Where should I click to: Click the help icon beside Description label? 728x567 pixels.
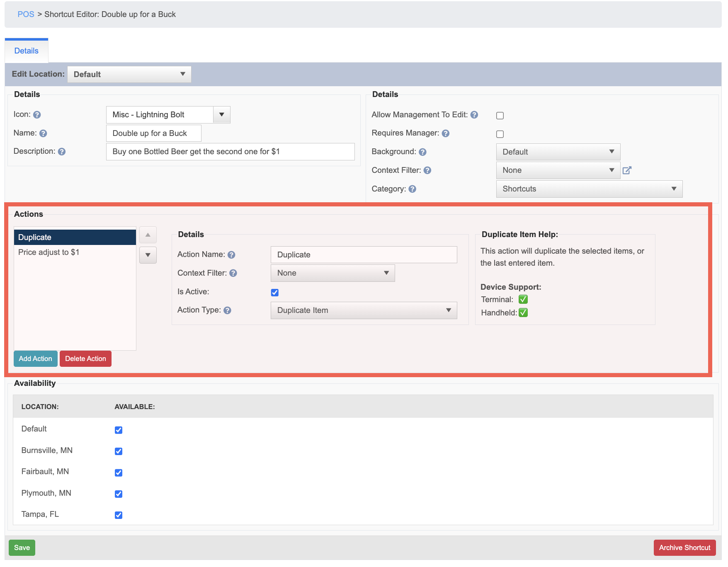[x=62, y=152]
